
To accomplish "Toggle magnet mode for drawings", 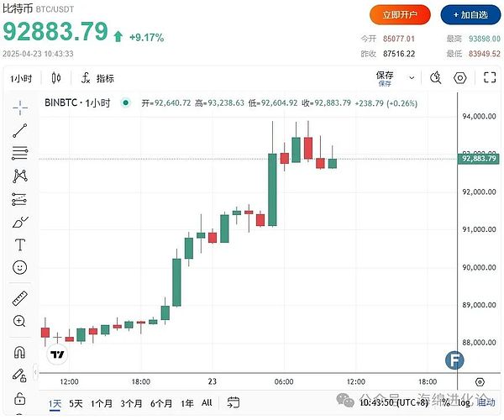I will click(20, 352).
